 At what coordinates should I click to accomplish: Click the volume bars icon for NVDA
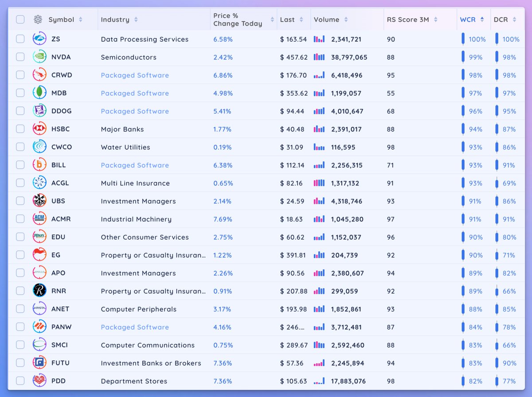click(x=319, y=57)
